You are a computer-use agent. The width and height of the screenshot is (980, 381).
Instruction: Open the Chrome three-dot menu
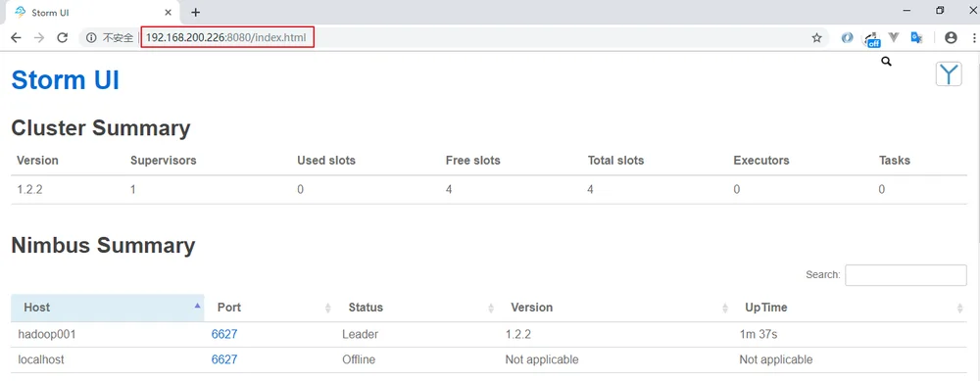coord(974,38)
